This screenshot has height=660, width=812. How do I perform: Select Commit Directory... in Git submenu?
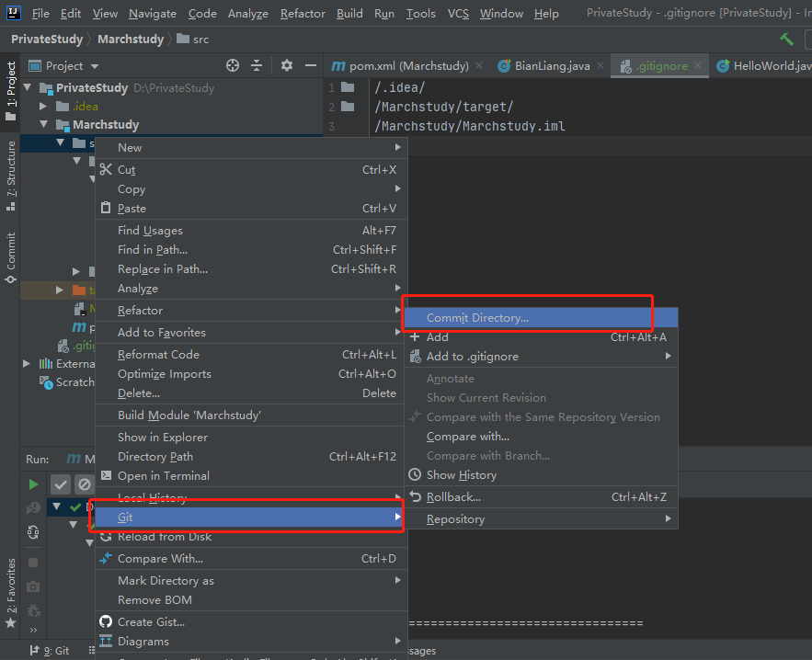pos(541,318)
